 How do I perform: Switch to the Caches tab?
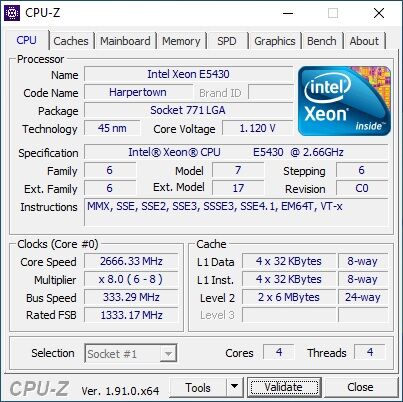pos(71,41)
